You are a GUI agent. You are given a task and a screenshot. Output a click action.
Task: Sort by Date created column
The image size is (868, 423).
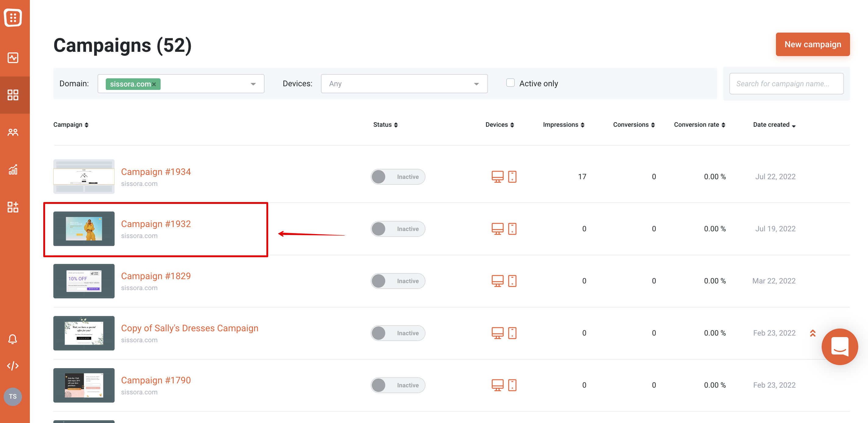point(774,125)
